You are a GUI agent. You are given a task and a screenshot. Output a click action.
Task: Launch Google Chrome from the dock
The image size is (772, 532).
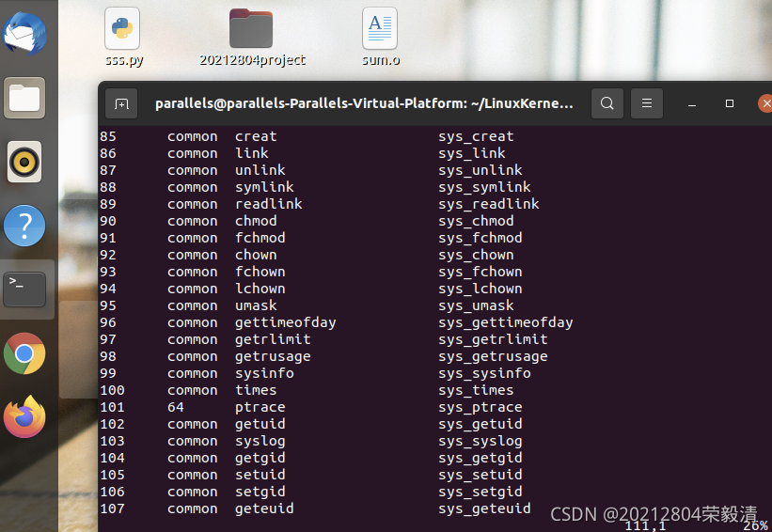tap(24, 353)
